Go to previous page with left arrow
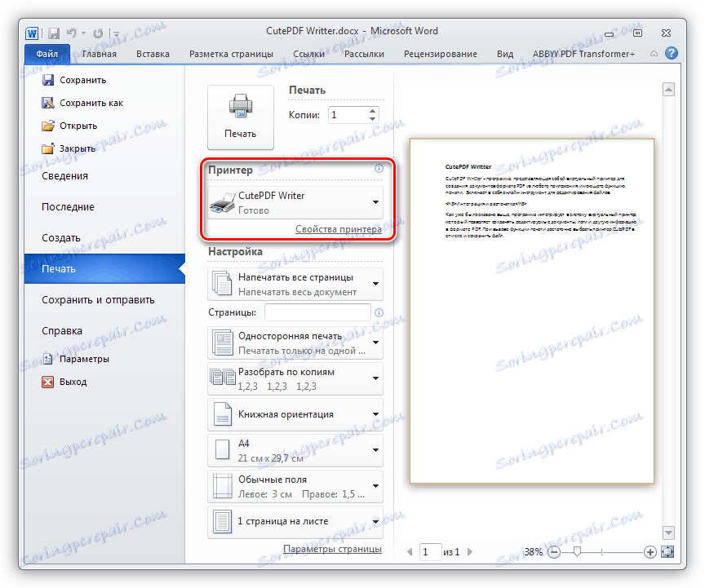 point(410,551)
